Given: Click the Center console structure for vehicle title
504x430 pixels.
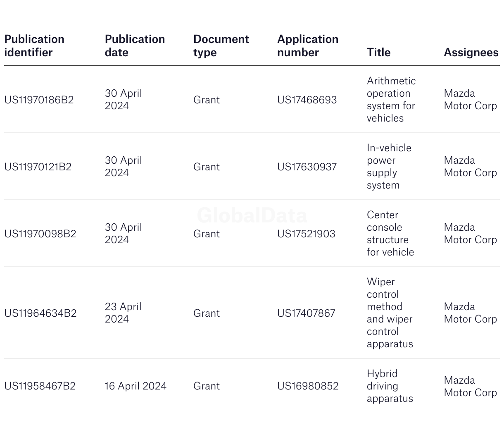Looking at the screenshot, I should [x=390, y=234].
